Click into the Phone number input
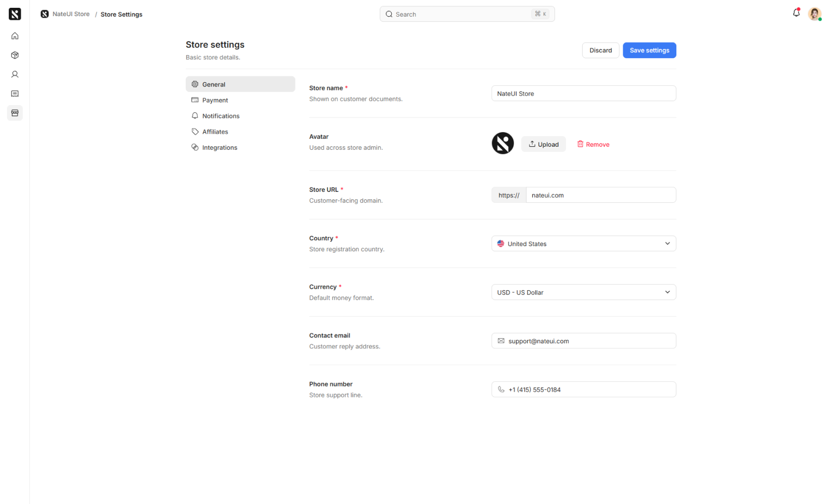This screenshot has height=504, width=824. pos(584,390)
